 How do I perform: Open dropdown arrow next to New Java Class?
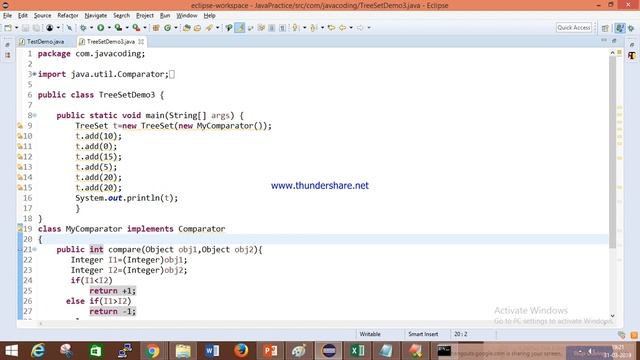pyautogui.click(x=176, y=28)
